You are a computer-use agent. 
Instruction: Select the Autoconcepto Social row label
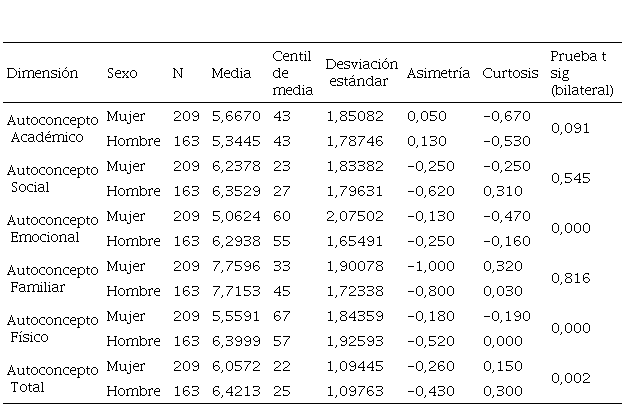coord(52,178)
